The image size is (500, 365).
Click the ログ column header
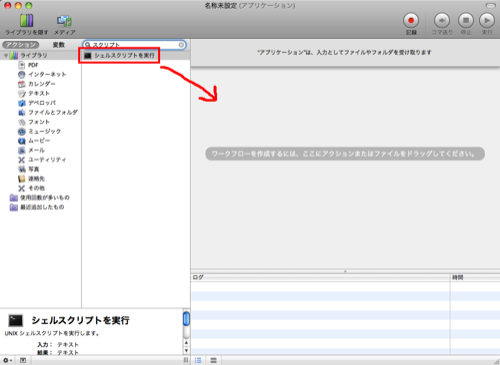320,277
